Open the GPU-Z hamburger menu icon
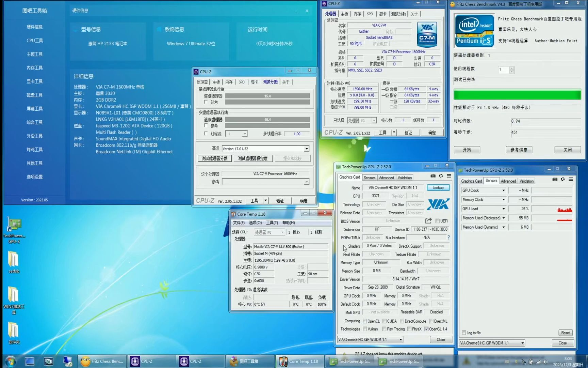 tap(449, 176)
